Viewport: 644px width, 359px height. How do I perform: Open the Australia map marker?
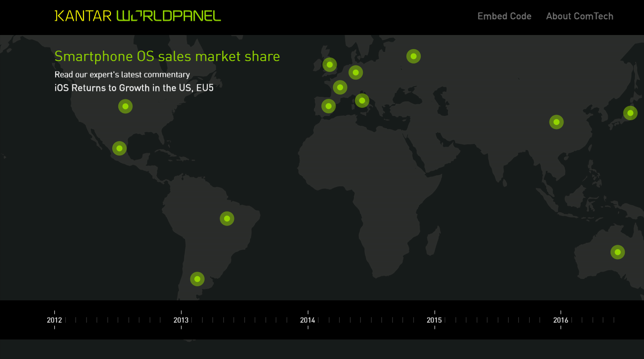point(617,252)
